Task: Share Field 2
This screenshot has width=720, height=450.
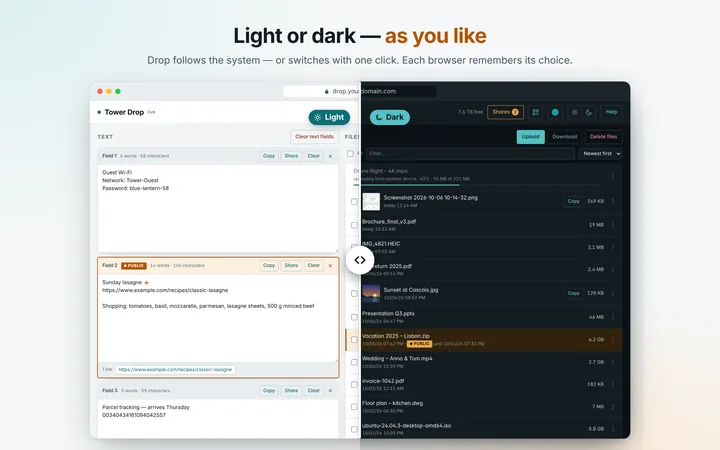Action: (x=291, y=265)
